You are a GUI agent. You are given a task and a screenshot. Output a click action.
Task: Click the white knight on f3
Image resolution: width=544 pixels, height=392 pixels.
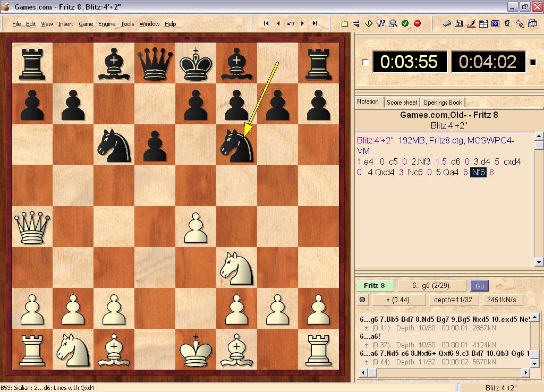tap(236, 268)
